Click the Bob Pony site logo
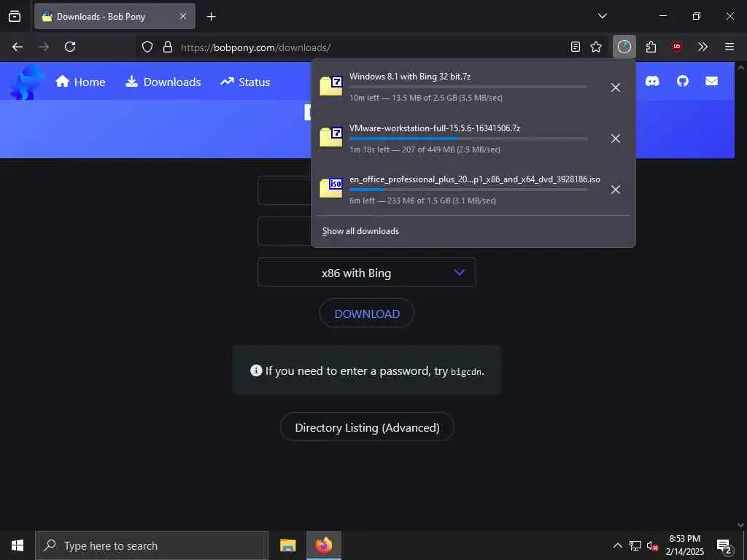The image size is (747, 560). pyautogui.click(x=27, y=82)
